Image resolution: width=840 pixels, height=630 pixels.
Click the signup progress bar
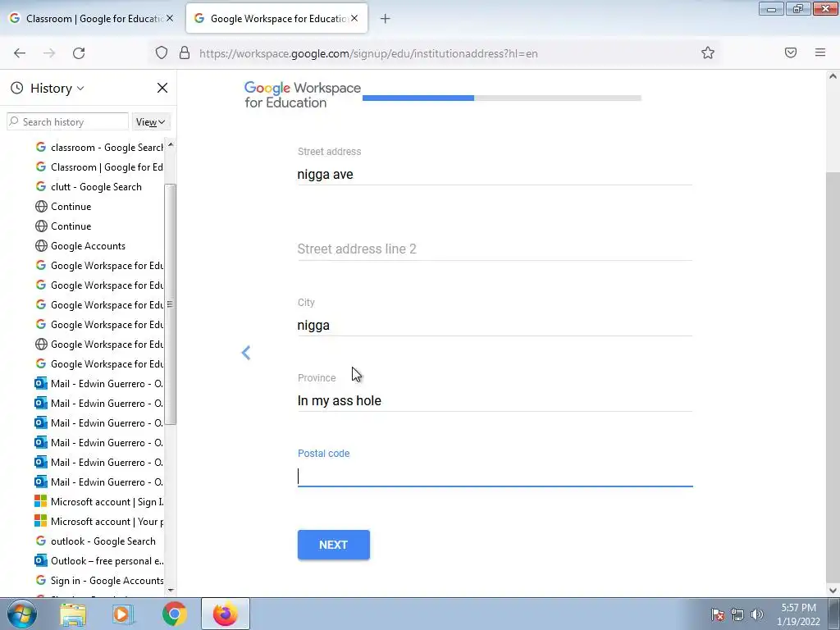pyautogui.click(x=502, y=98)
